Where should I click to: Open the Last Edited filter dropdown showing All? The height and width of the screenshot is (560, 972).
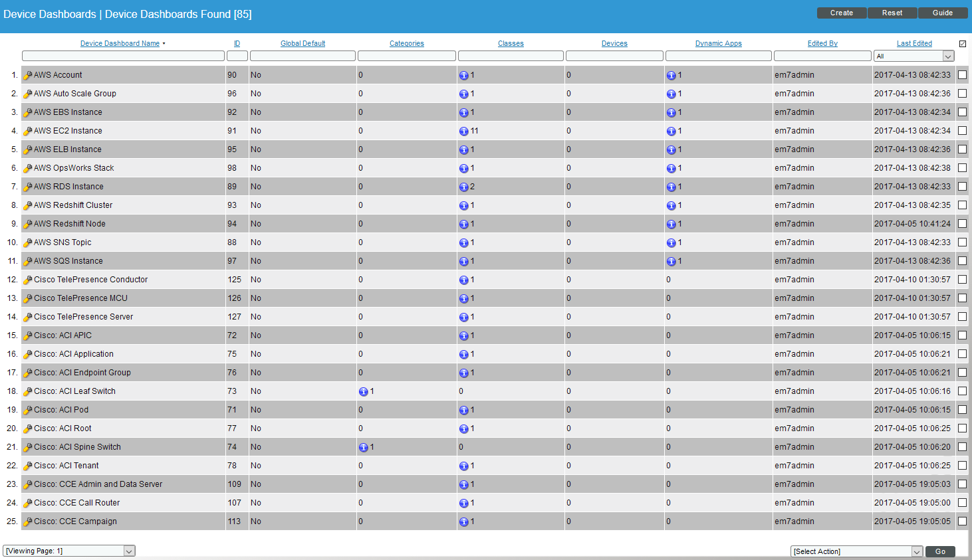(913, 56)
